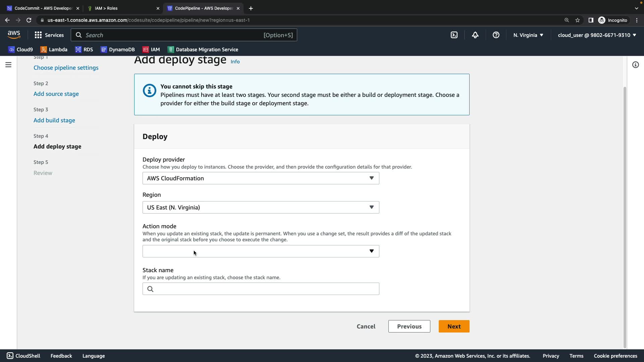The height and width of the screenshot is (362, 644).
Task: Toggle the left hamburger navigation panel
Action: pos(8,65)
